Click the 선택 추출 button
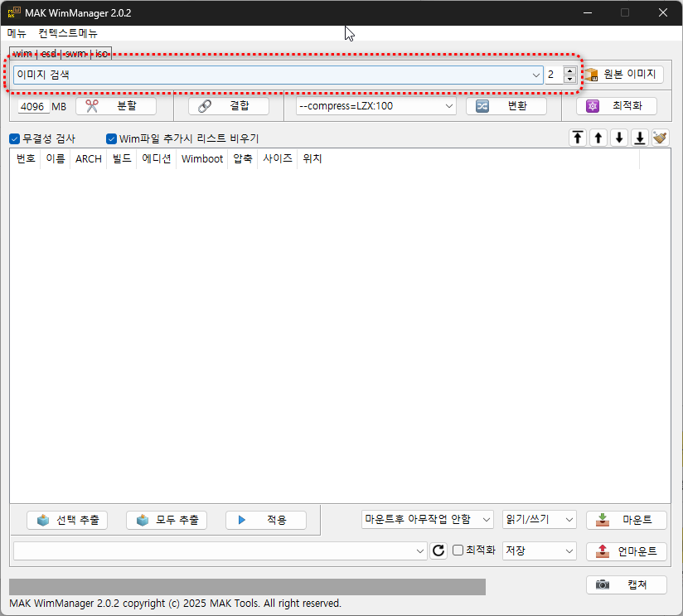This screenshot has height=616, width=683. pyautogui.click(x=67, y=520)
